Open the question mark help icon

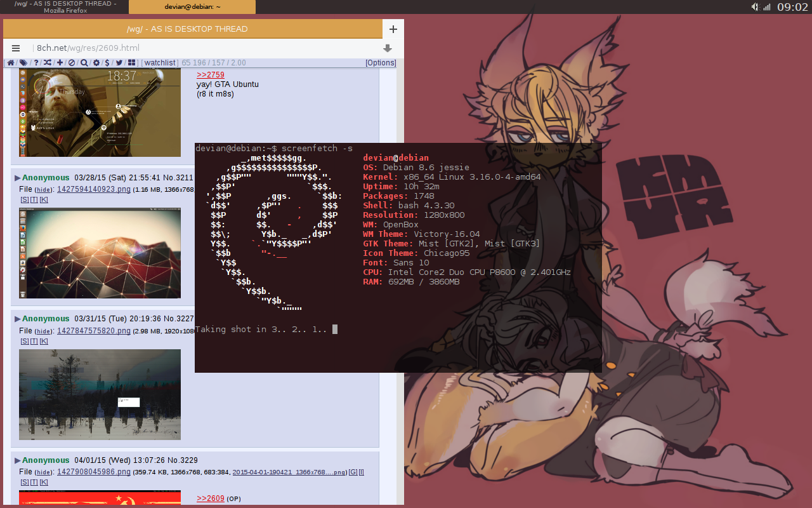click(36, 63)
